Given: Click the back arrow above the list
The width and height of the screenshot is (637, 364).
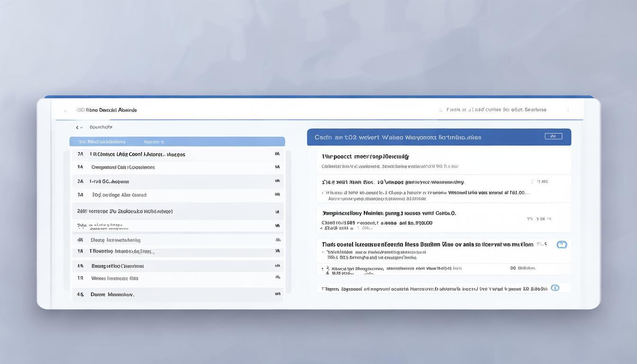Looking at the screenshot, I should pos(77,127).
